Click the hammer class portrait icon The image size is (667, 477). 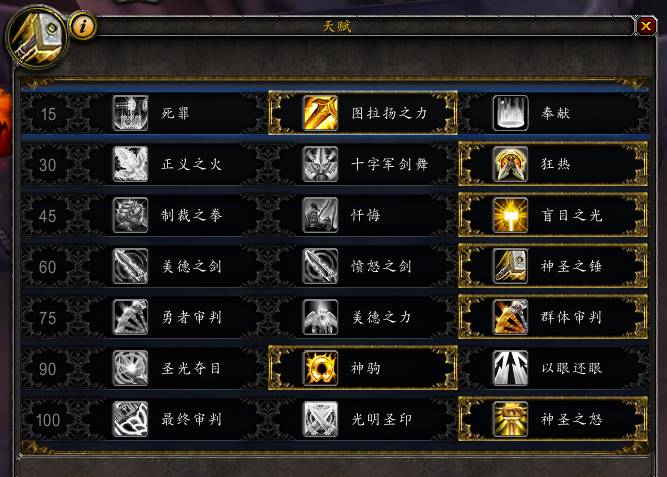[x=37, y=37]
